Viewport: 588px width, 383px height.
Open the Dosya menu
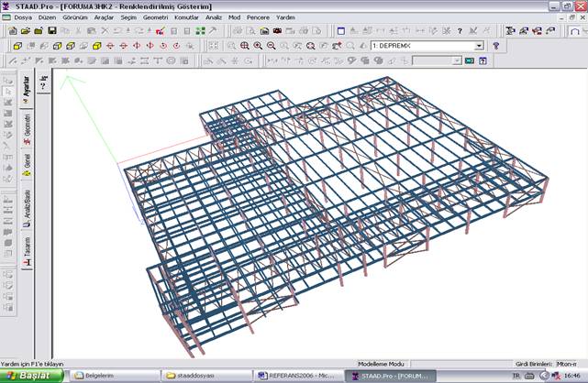[24, 17]
